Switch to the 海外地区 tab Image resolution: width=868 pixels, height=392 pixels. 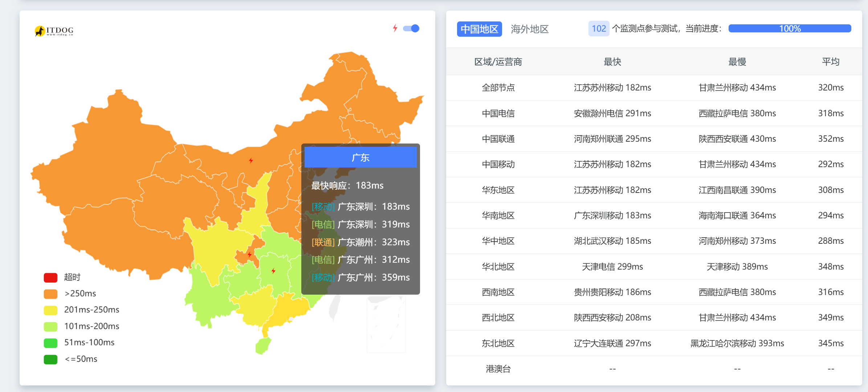point(530,29)
